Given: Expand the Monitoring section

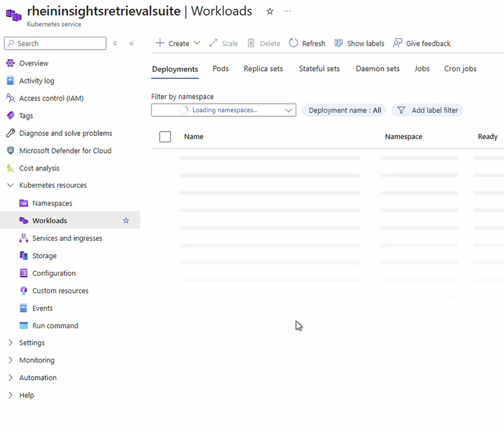Looking at the screenshot, I should 11,360.
